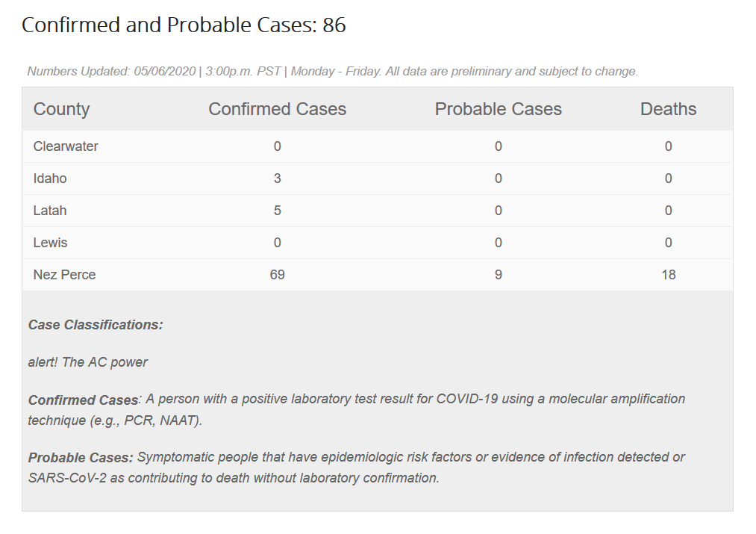Select the Latah county row name

click(50, 211)
